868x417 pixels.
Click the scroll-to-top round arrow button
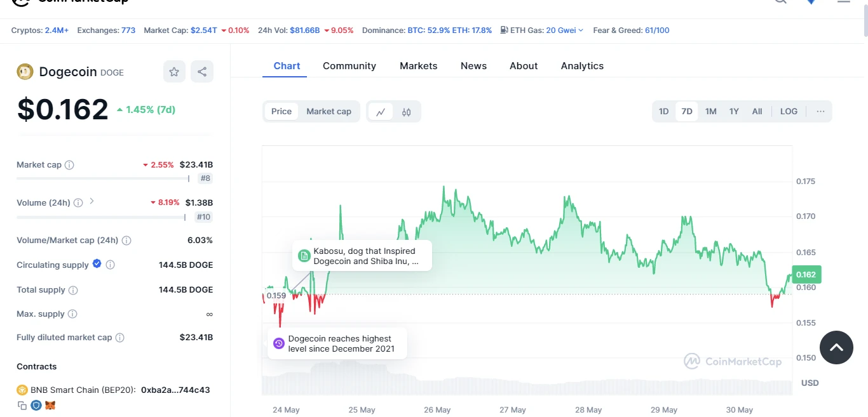point(836,347)
